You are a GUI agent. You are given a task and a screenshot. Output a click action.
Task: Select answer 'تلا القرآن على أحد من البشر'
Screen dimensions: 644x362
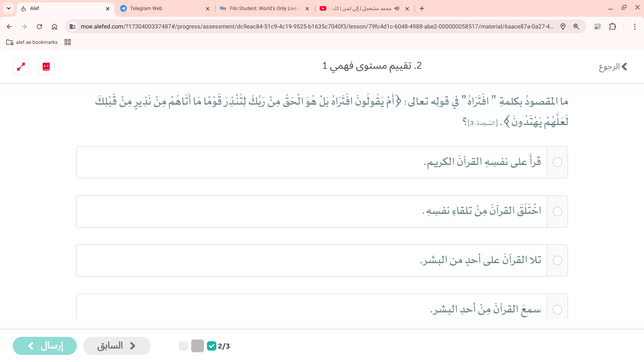click(x=557, y=260)
